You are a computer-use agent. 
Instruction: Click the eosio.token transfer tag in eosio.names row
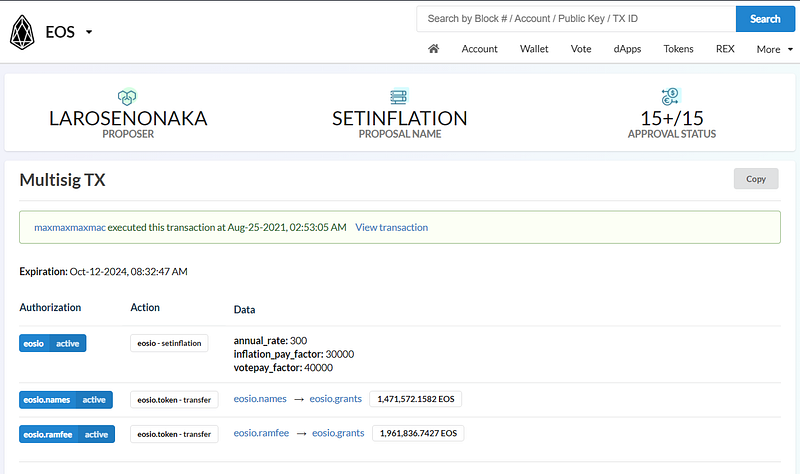click(x=174, y=400)
